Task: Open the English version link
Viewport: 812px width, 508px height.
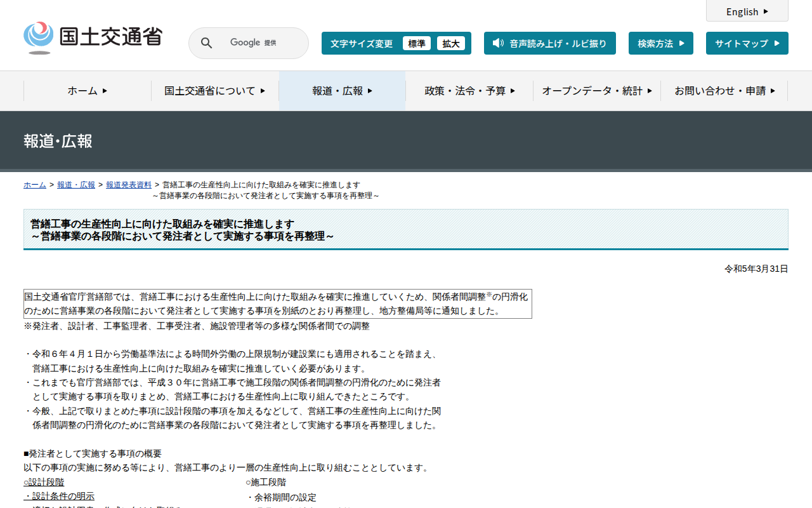Action: click(x=747, y=11)
